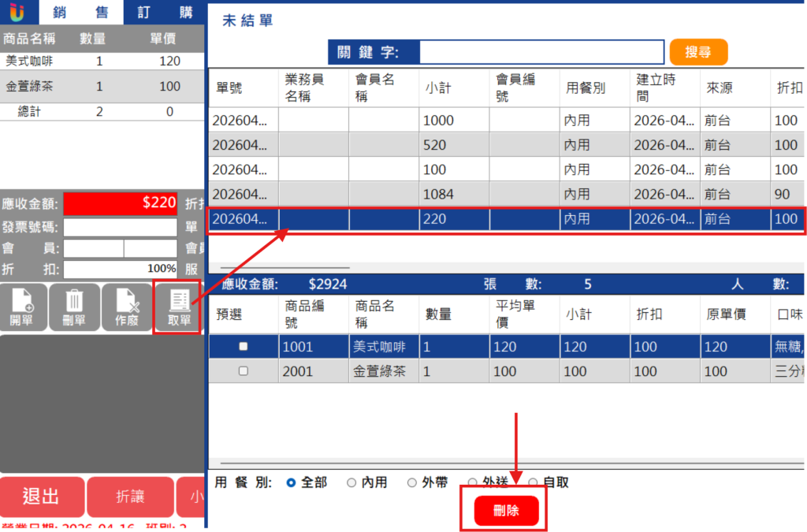Click the red 刪除 button
807x532 pixels.
(507, 511)
